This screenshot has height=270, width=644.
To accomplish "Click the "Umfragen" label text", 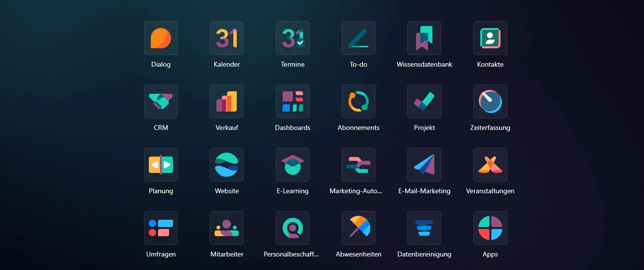I will coord(161,254).
